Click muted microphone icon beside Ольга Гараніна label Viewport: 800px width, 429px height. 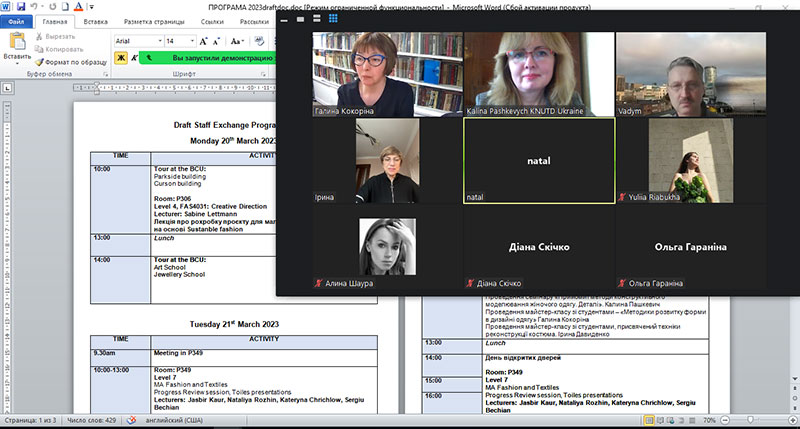[622, 283]
